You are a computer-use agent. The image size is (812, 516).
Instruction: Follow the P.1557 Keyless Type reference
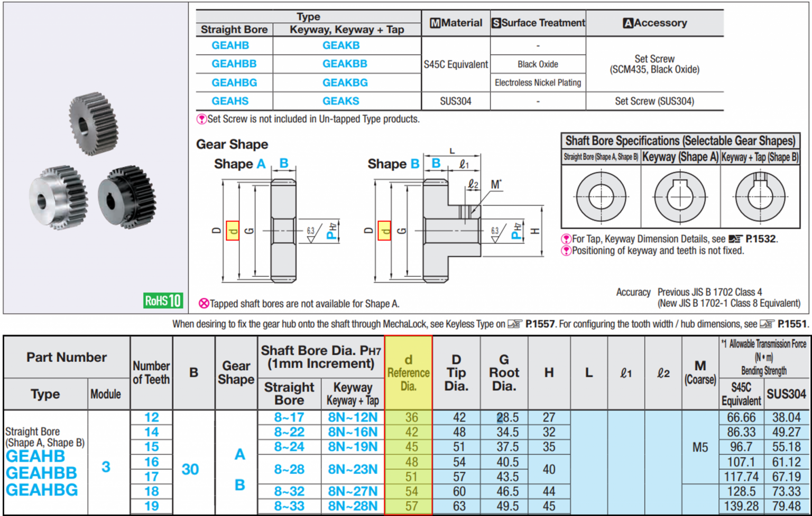tap(540, 324)
